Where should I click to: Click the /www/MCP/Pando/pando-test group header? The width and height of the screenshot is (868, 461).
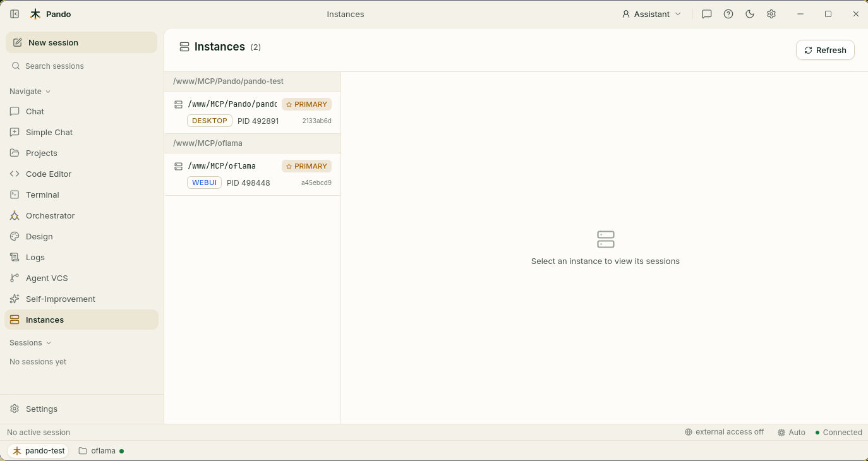[252, 81]
